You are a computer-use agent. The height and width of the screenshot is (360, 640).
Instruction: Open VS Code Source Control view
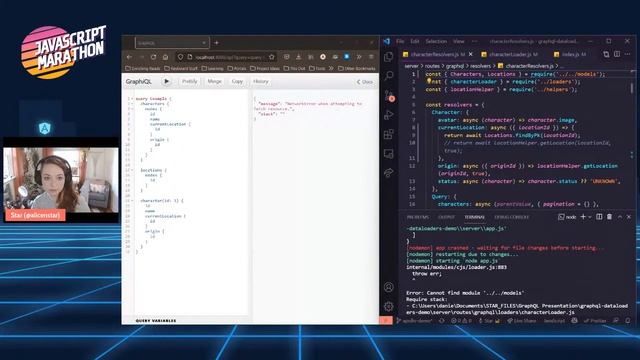[389, 95]
